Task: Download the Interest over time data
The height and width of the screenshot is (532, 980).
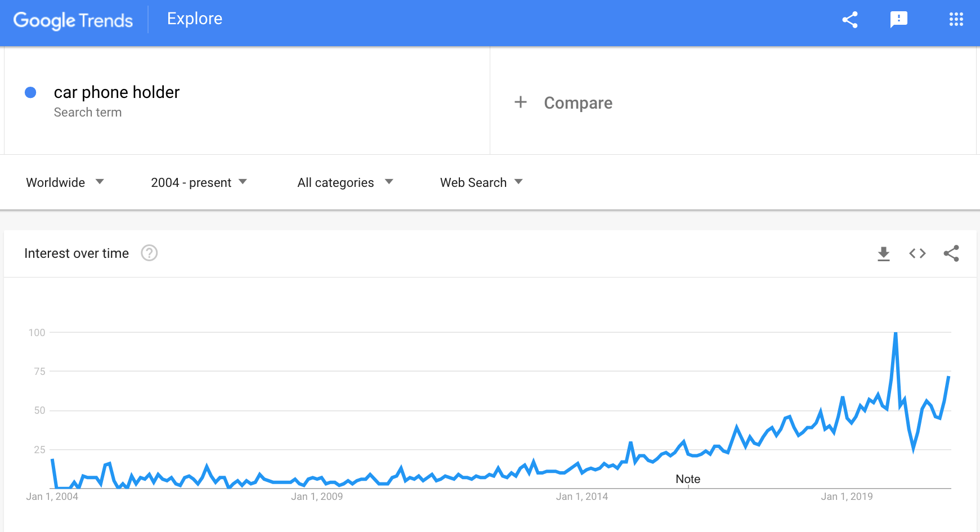Action: tap(884, 254)
